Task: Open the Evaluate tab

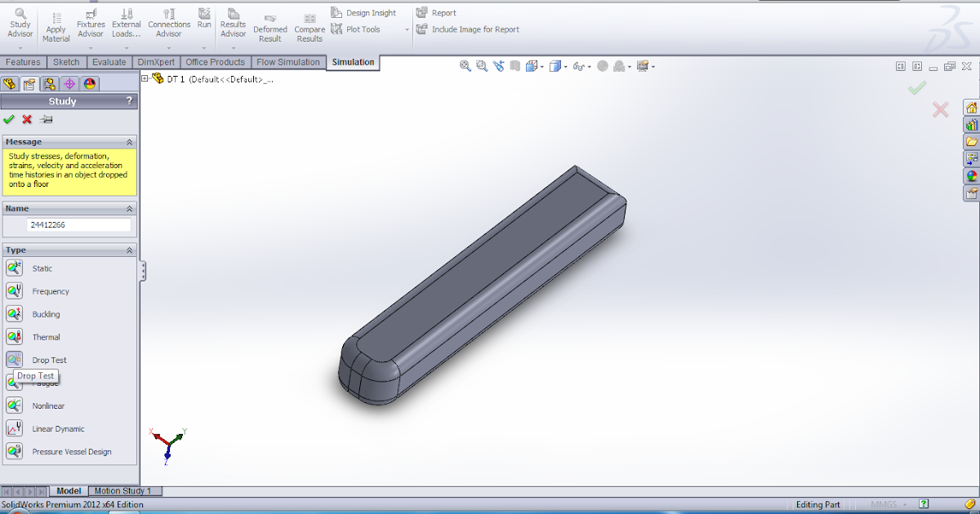Action: click(109, 62)
